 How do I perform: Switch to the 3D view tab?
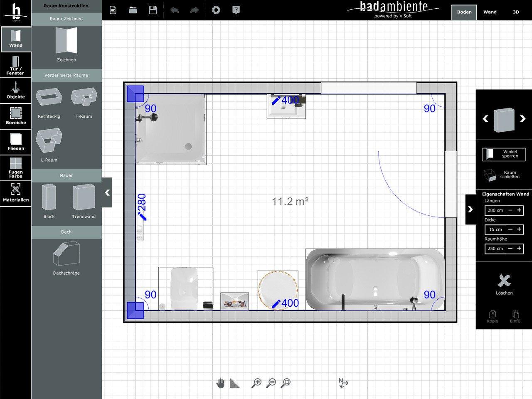pos(516,12)
